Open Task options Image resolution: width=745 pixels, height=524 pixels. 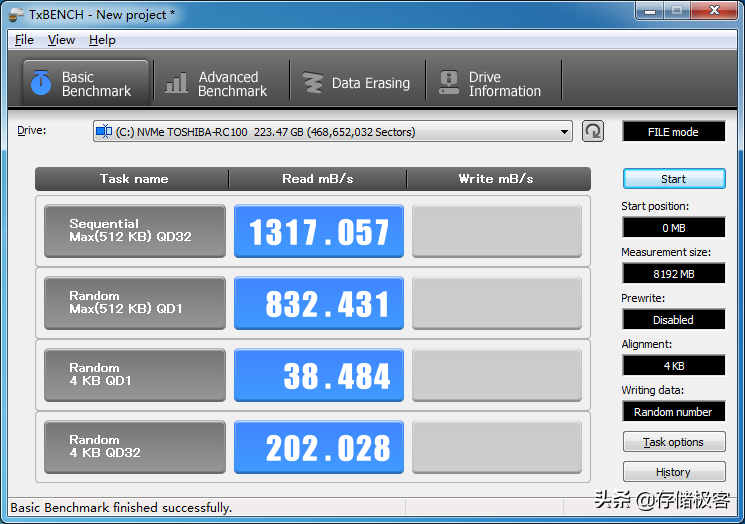(x=673, y=442)
